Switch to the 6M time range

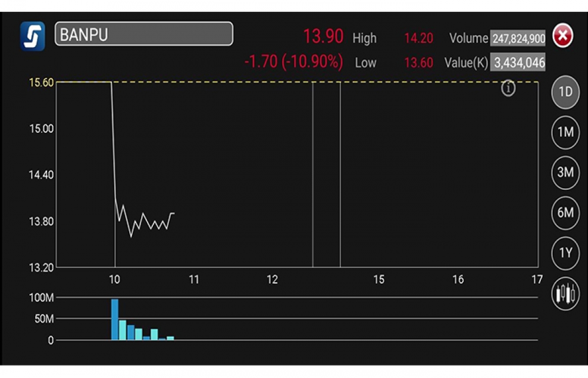[566, 213]
